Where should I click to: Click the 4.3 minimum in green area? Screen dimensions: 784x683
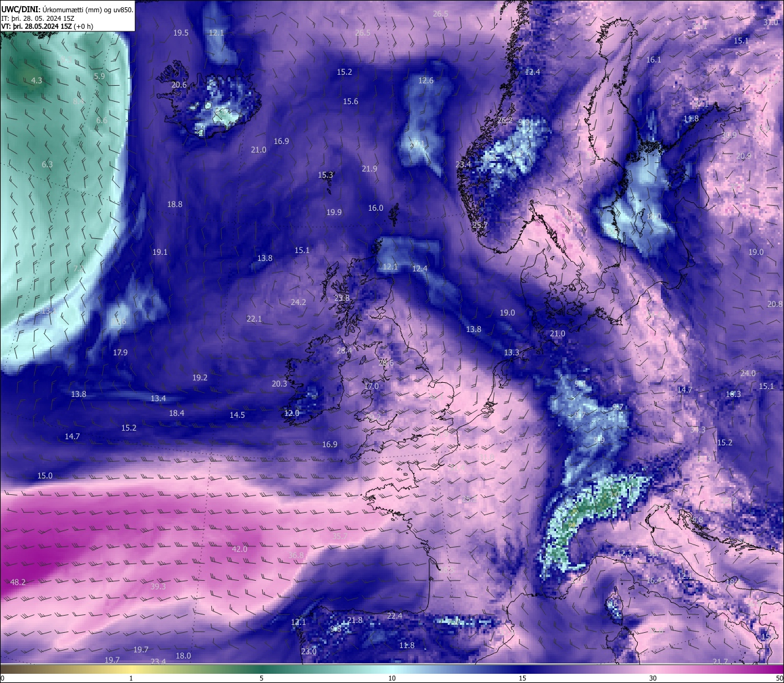pyautogui.click(x=37, y=81)
